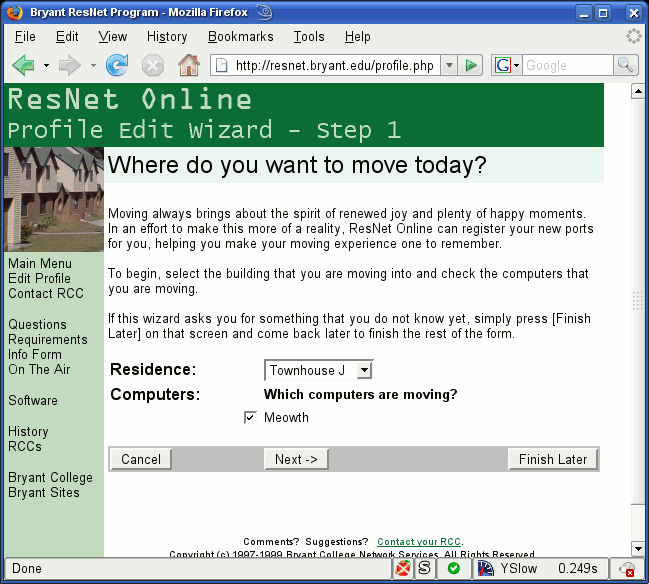Open On The Air sidebar link

click(39, 369)
